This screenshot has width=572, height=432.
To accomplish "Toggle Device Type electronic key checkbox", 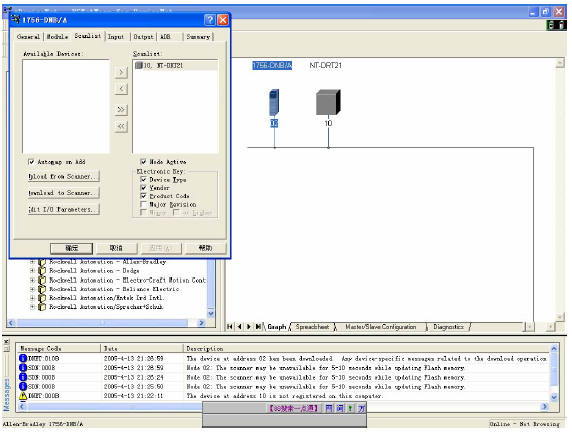I will click(143, 180).
